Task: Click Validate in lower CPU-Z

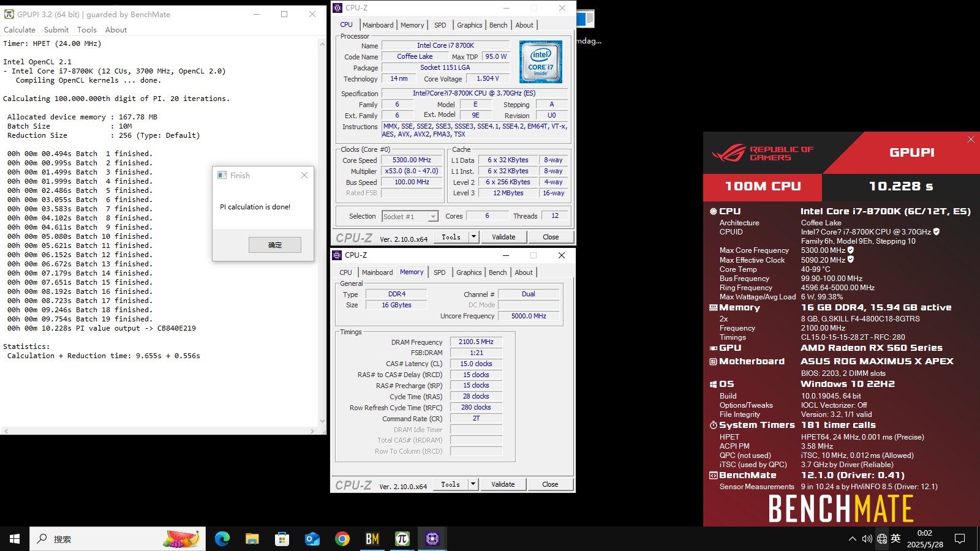Action: tap(503, 484)
